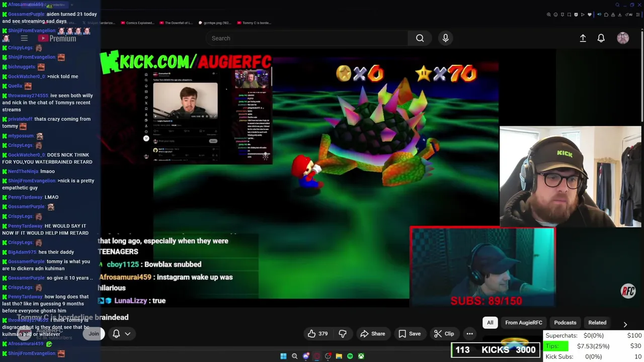Click browser toolbar pin icon

click(562, 15)
